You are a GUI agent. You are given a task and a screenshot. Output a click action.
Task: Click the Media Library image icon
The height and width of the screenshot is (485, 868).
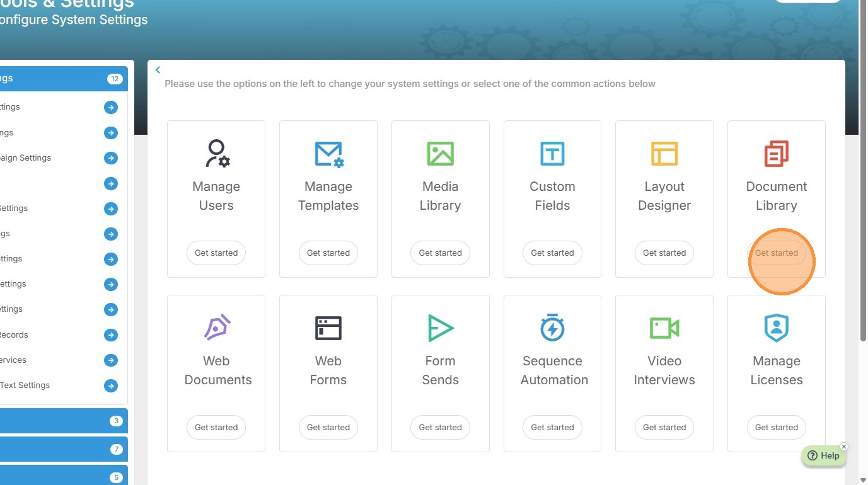point(440,153)
